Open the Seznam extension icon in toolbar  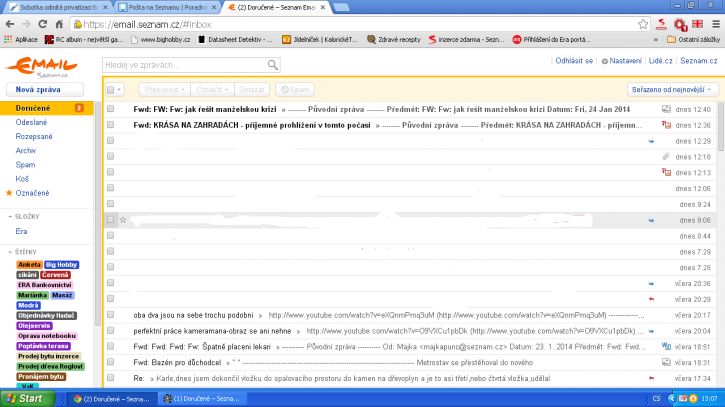pos(661,24)
